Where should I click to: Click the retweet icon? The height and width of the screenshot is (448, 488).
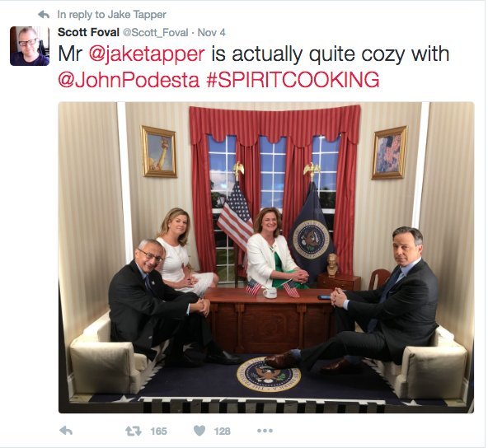coord(134,431)
